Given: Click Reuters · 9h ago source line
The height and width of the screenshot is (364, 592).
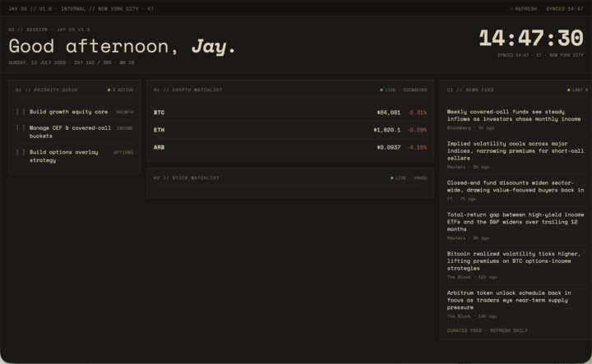Looking at the screenshot, I should point(468,238).
